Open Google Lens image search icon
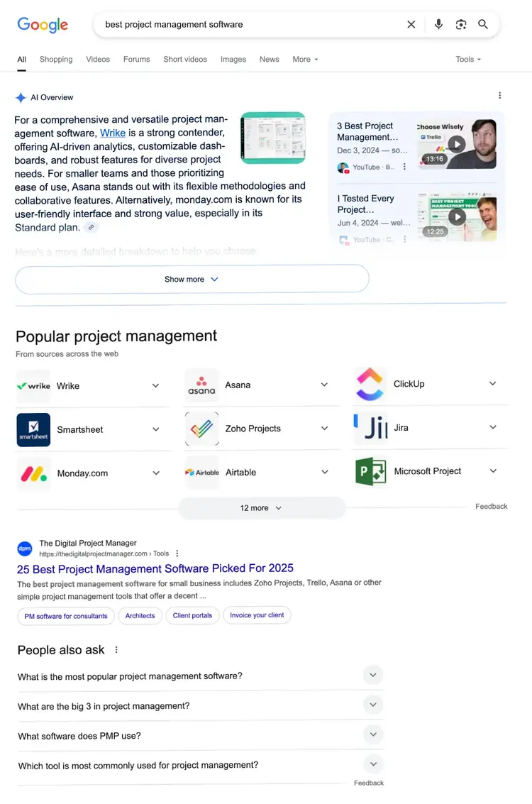 point(461,24)
